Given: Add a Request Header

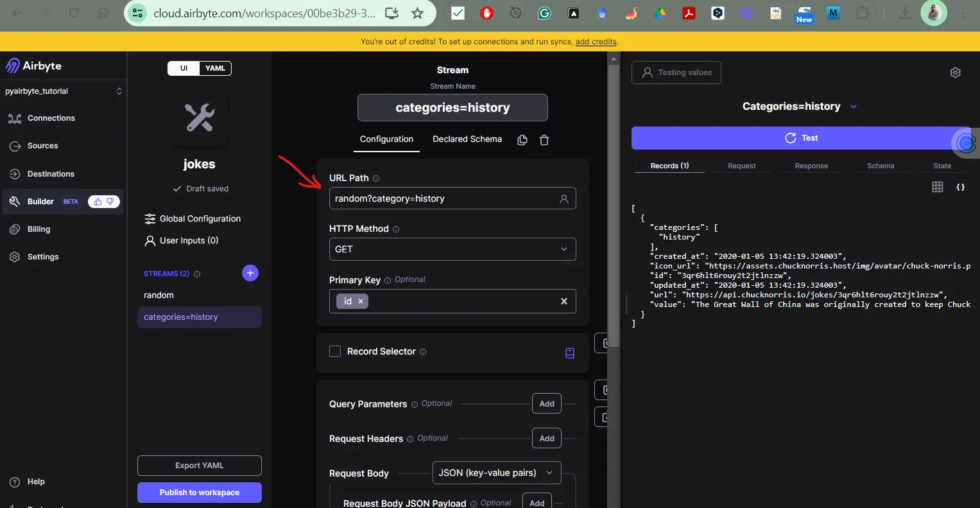Looking at the screenshot, I should point(547,439).
